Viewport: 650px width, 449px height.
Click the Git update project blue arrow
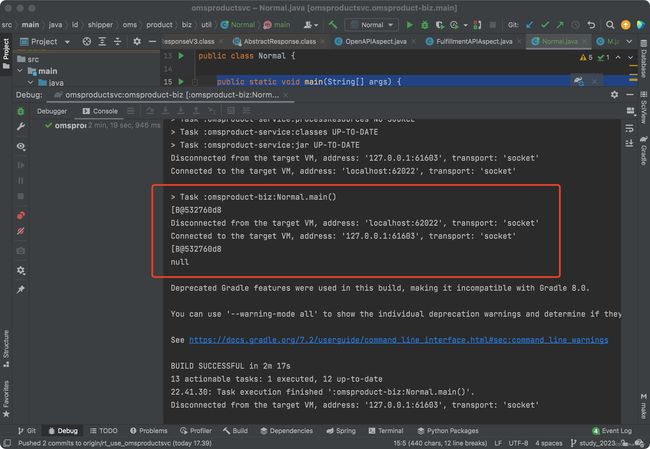tap(529, 25)
